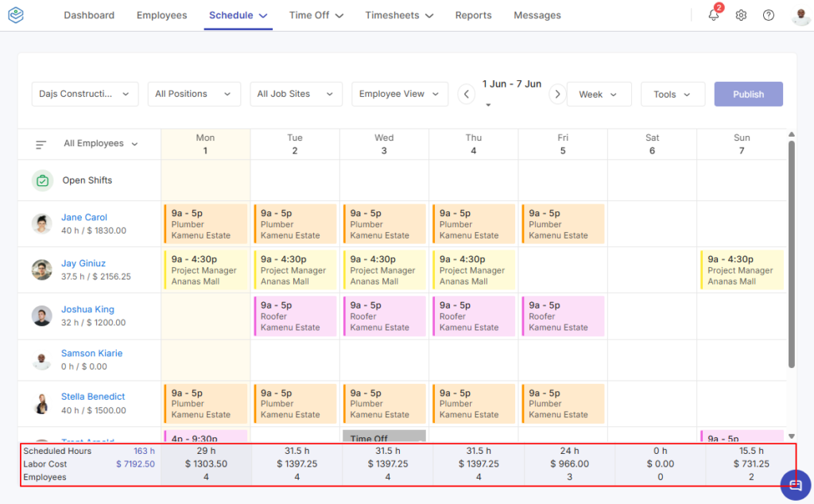Viewport: 814px width, 504px height.
Task: Click Jay Giniuz's avatar
Action: click(x=41, y=270)
